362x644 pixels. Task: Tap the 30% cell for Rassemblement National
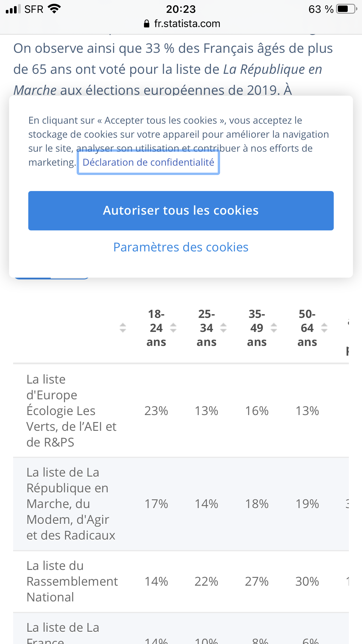click(307, 582)
